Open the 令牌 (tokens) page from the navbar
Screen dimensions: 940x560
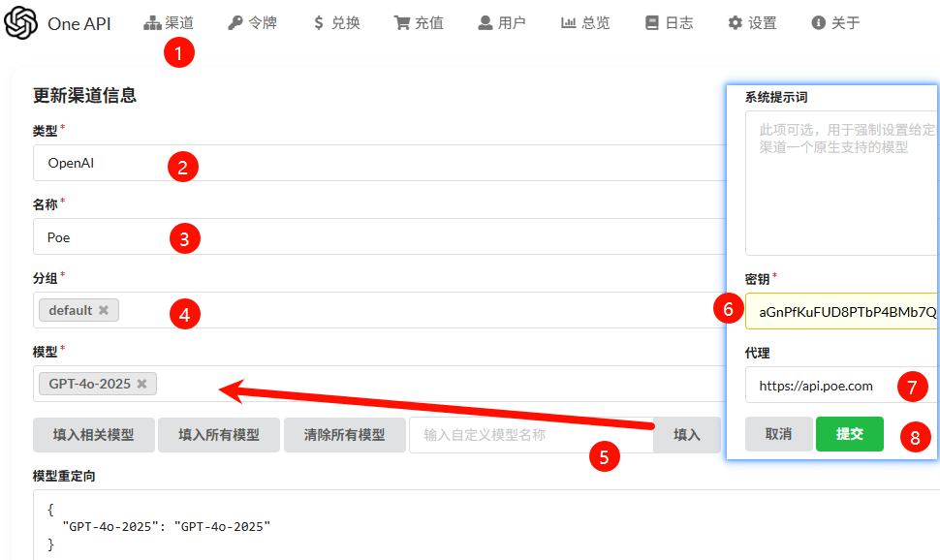252,21
